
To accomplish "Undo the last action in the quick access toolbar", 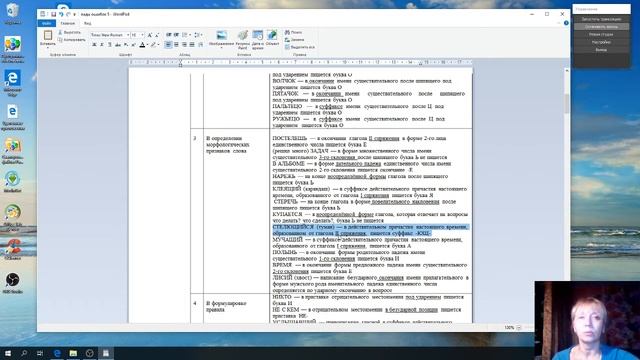I will (x=61, y=14).
